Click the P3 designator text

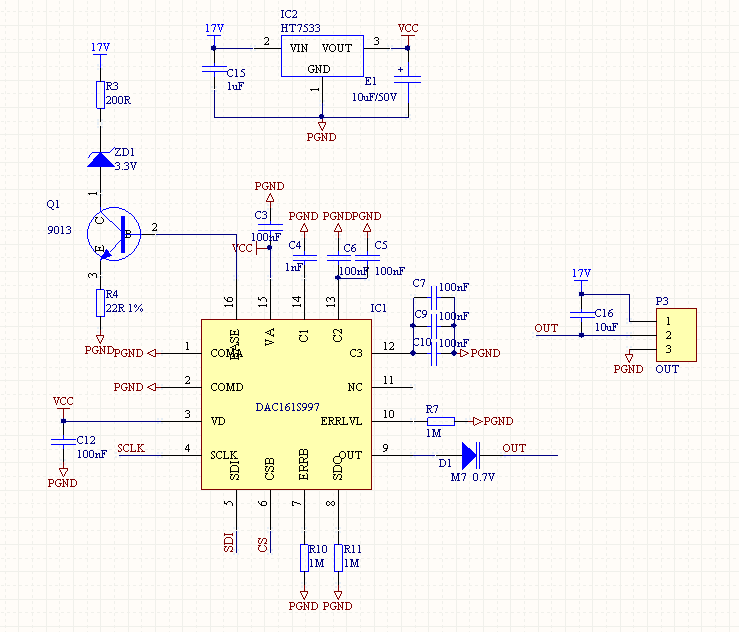pos(662,301)
